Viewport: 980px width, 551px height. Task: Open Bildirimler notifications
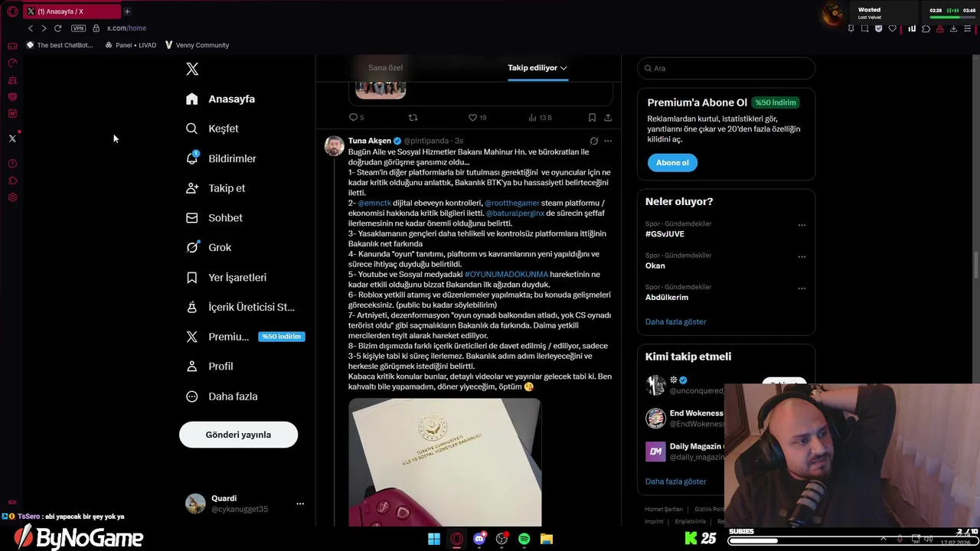pos(221,158)
